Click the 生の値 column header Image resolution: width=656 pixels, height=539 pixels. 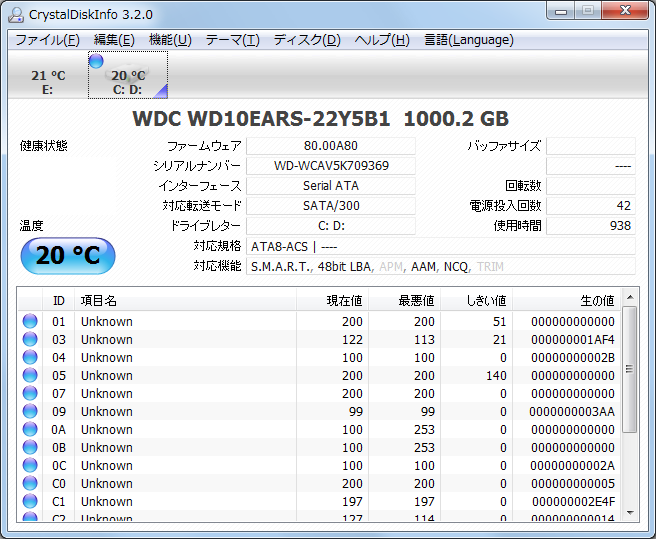[x=567, y=300]
